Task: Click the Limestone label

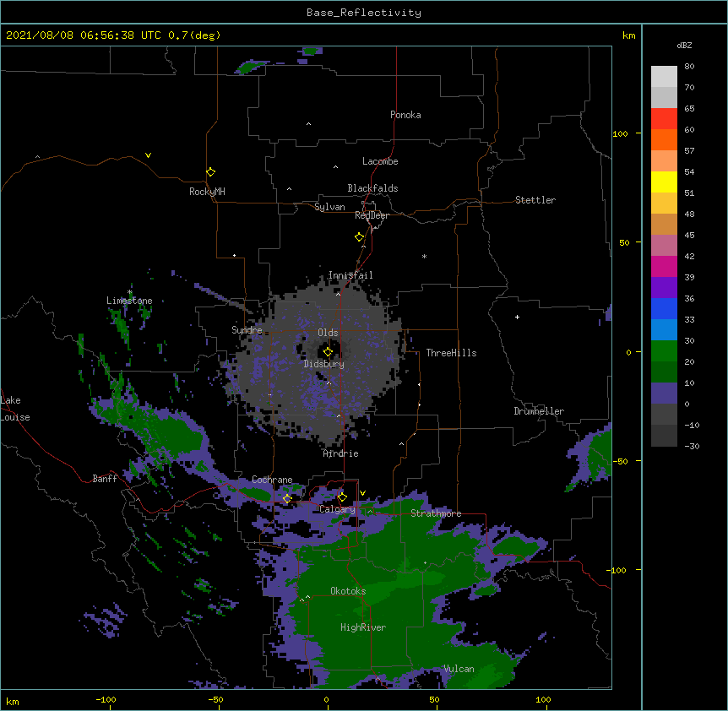Action: [x=129, y=301]
